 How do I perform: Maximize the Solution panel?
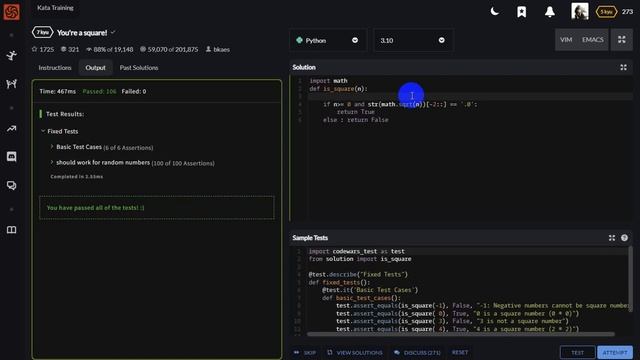click(x=623, y=67)
